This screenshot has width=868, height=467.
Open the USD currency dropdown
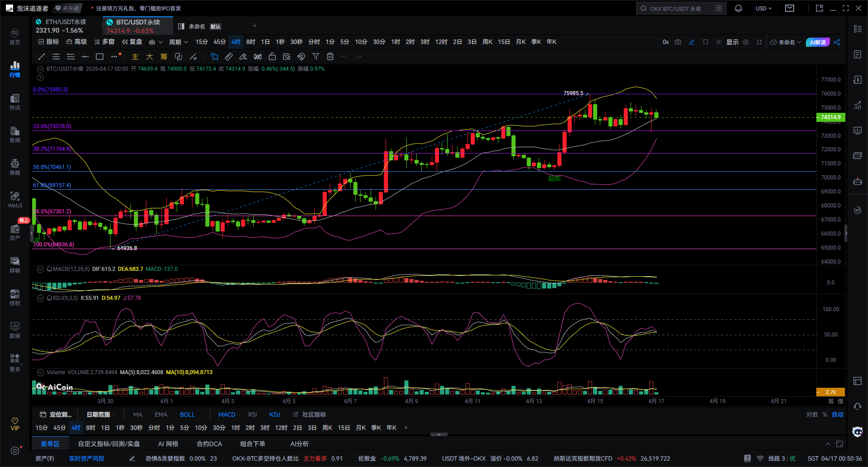click(763, 9)
